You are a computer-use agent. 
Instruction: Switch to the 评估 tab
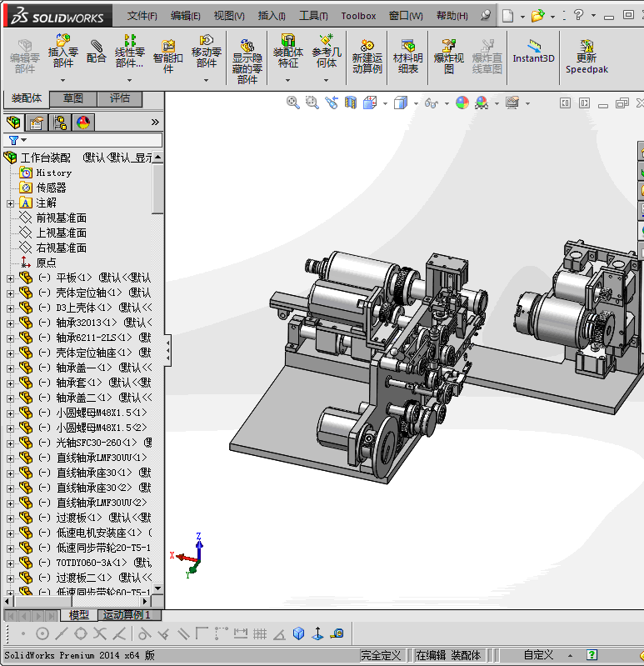pos(120,98)
